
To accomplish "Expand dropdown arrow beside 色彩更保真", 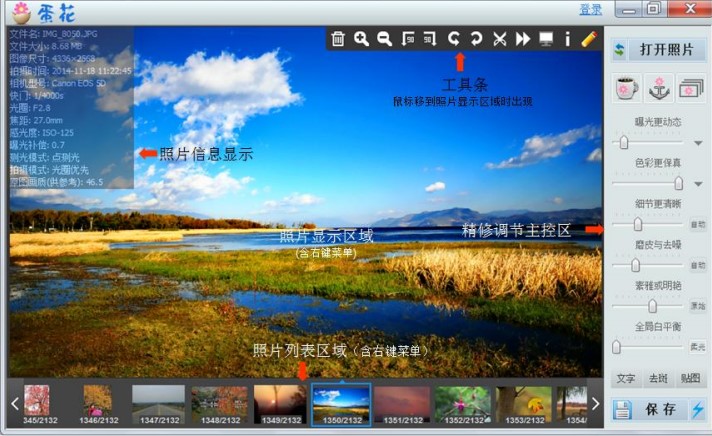I will click(698, 184).
